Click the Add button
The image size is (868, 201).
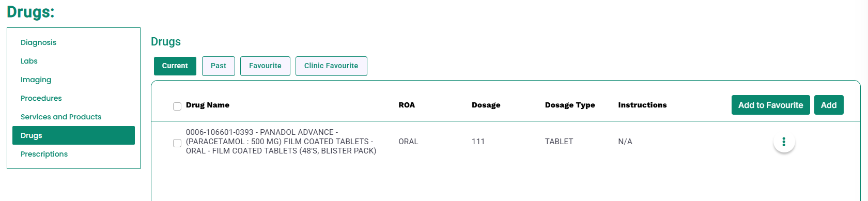(829, 105)
